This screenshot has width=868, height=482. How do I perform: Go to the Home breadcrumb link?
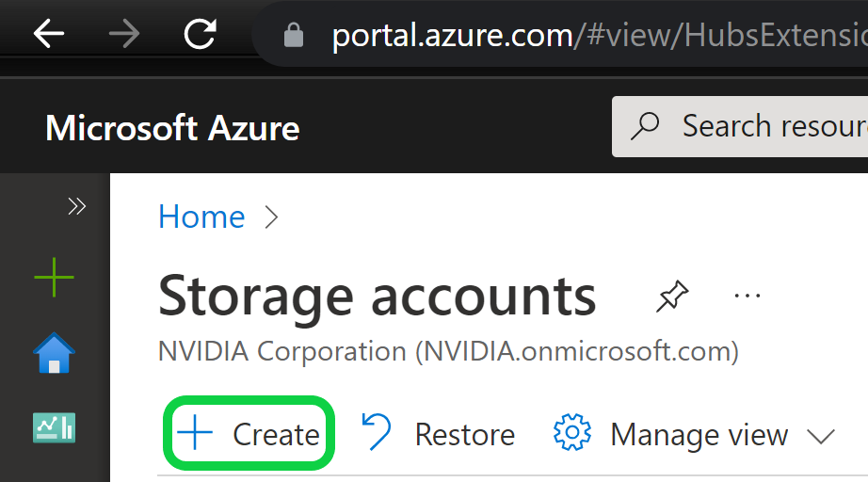point(201,217)
